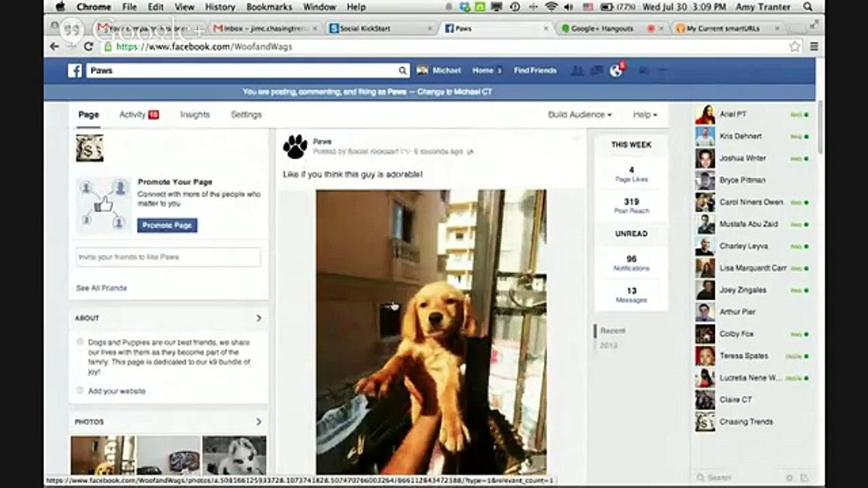Click the chat settings gear icon

pyautogui.click(x=789, y=478)
